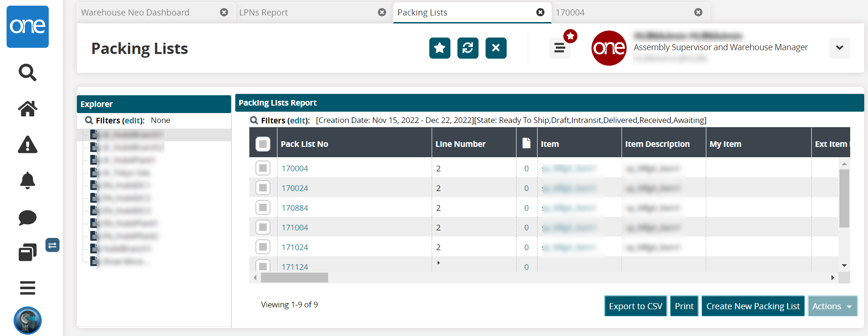Switch to the 170004 tab
Image resolution: width=868 pixels, height=336 pixels.
[570, 12]
